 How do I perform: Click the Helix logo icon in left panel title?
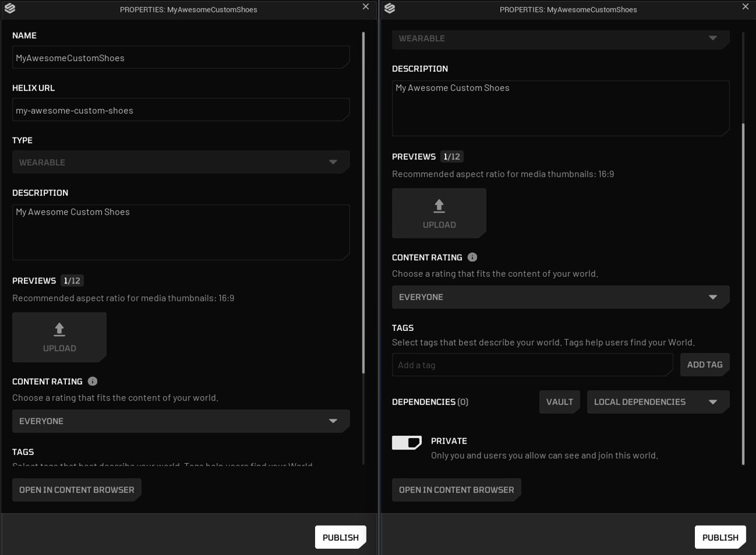coord(10,8)
